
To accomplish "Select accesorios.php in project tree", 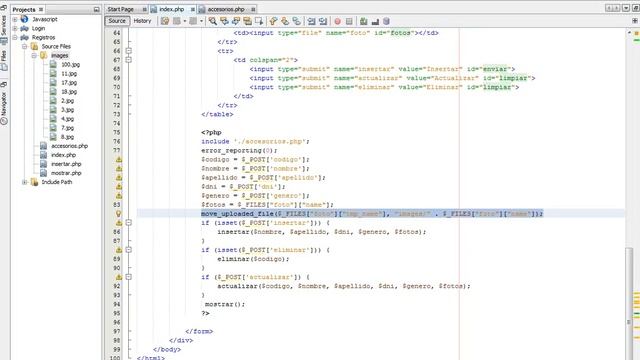I will tap(69, 146).
